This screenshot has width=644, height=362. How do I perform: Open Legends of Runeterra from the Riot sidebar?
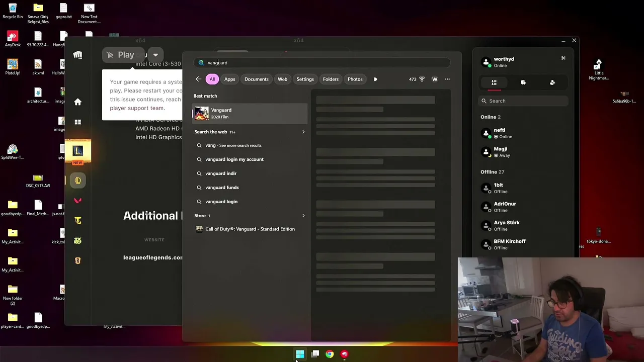[77, 260]
